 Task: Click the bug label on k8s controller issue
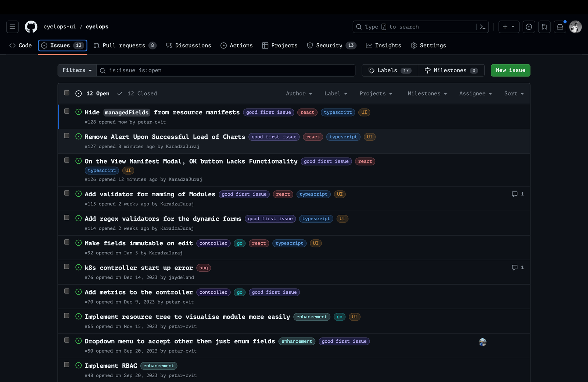tap(204, 268)
